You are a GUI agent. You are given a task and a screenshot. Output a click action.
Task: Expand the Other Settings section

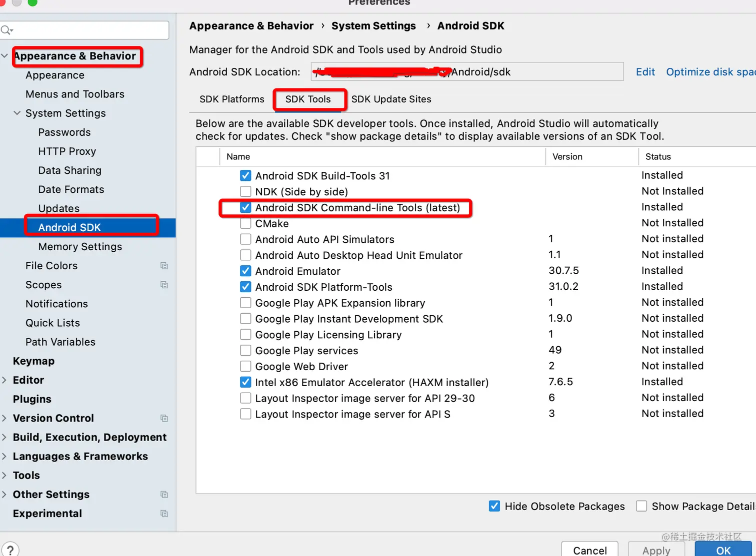point(4,495)
